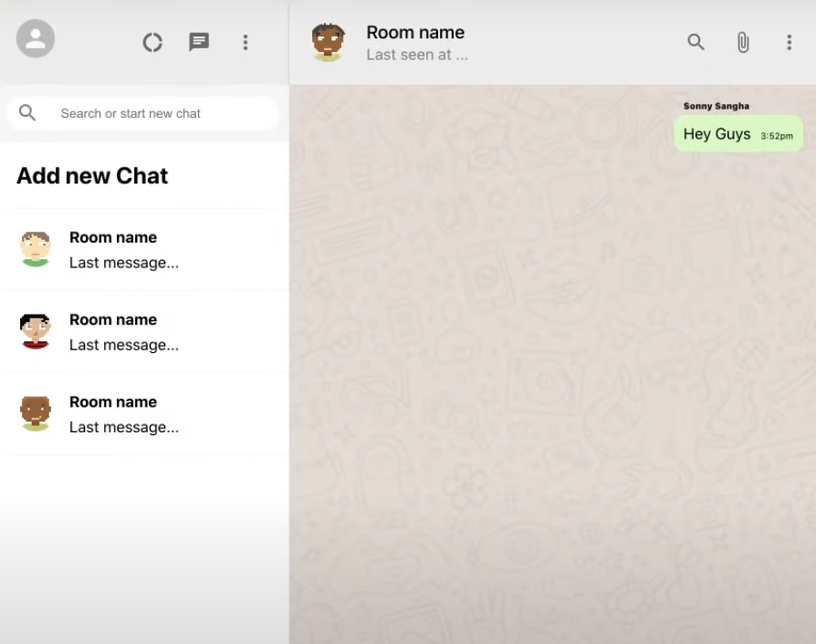Click the paperclip attach file icon
Image resolution: width=816 pixels, height=644 pixels.
pyautogui.click(x=743, y=42)
